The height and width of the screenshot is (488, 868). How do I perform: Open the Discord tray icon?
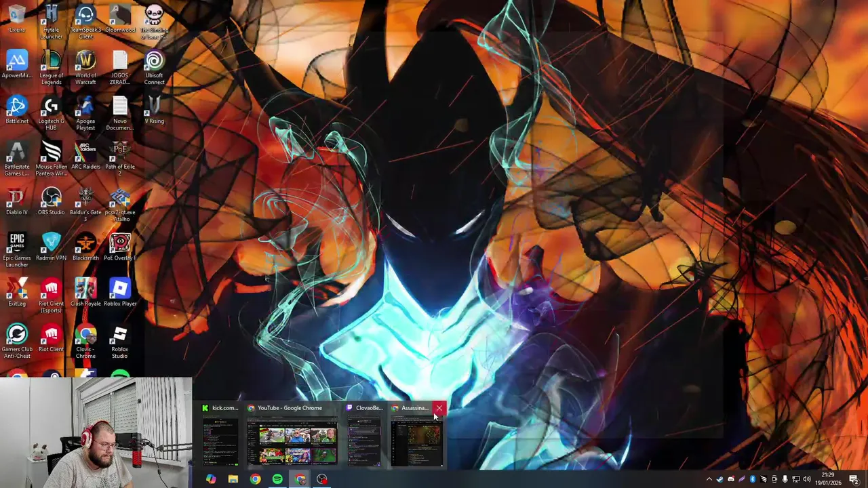(731, 479)
